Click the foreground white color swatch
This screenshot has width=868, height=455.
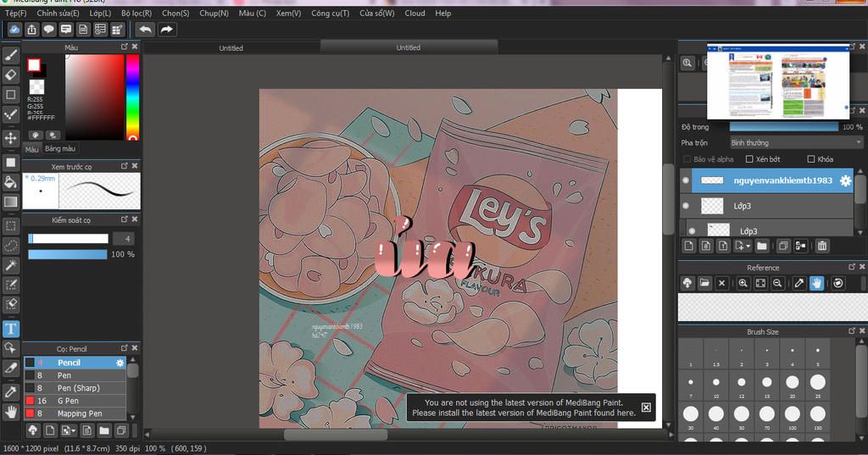34,64
